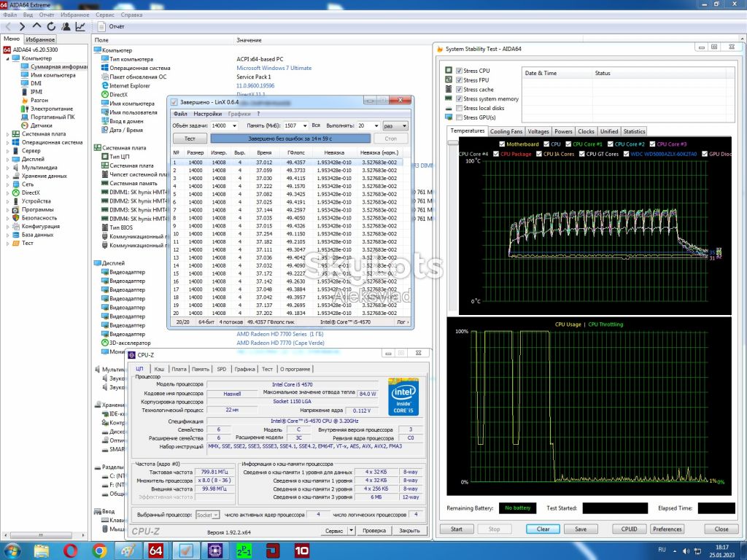This screenshot has height=560, width=747.
Task: Click Internet Explorer icon in the report list
Action: 105,86
